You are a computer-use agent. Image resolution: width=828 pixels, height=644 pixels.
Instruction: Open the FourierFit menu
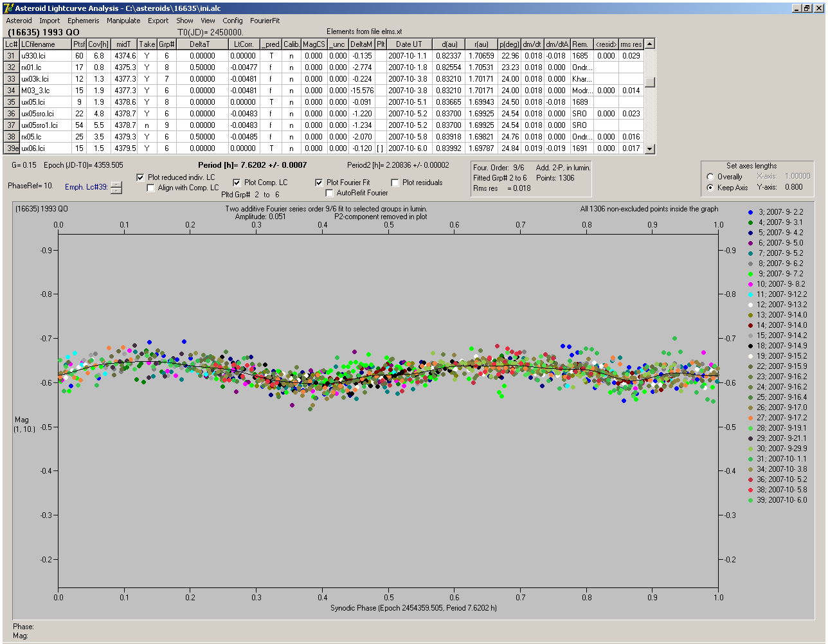pos(265,21)
